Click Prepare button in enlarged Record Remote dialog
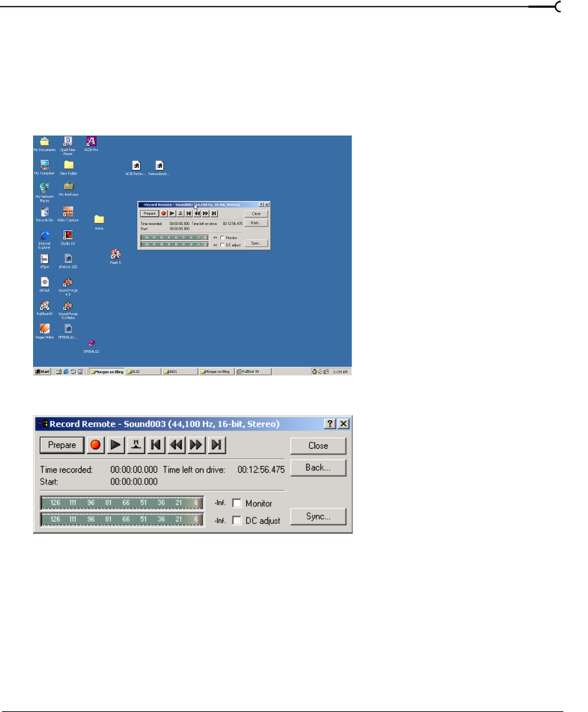Screen dimensions: 588x712 click(62, 445)
